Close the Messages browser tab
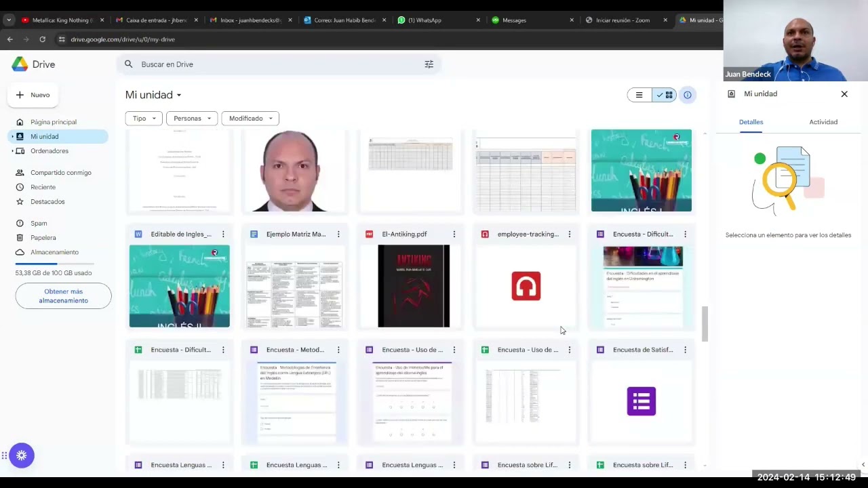The height and width of the screenshot is (488, 868). click(x=572, y=20)
